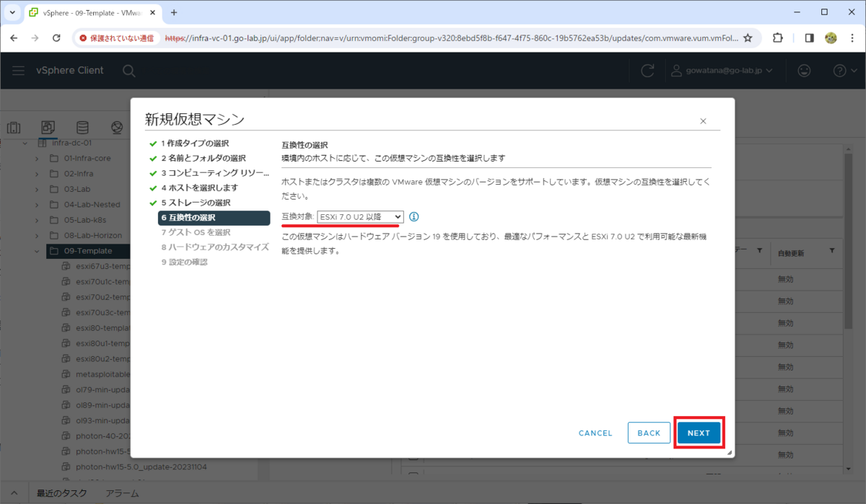The image size is (866, 504).
Task: Expand the 08-Lab-Horizon folder
Action: 36,236
